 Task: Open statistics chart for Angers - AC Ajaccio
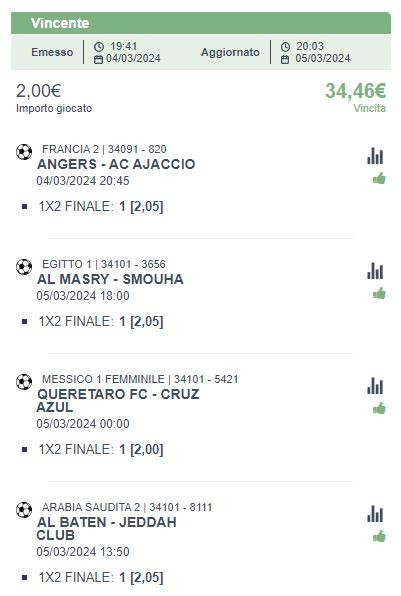click(x=375, y=156)
